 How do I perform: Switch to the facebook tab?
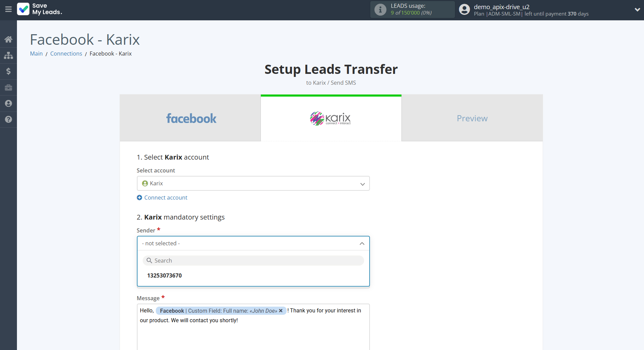pyautogui.click(x=191, y=118)
